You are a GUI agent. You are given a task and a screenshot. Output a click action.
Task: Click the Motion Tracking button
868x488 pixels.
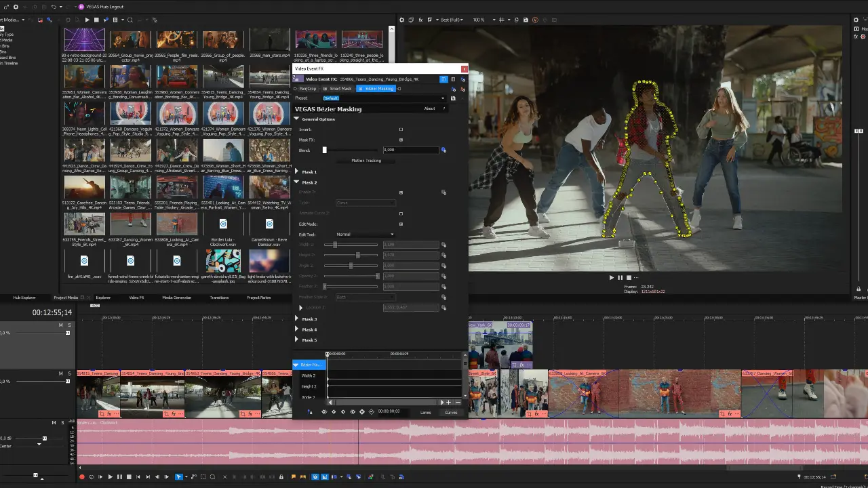(366, 161)
